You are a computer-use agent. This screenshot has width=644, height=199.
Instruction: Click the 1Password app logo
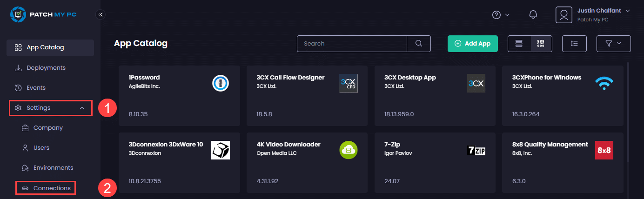(221, 83)
